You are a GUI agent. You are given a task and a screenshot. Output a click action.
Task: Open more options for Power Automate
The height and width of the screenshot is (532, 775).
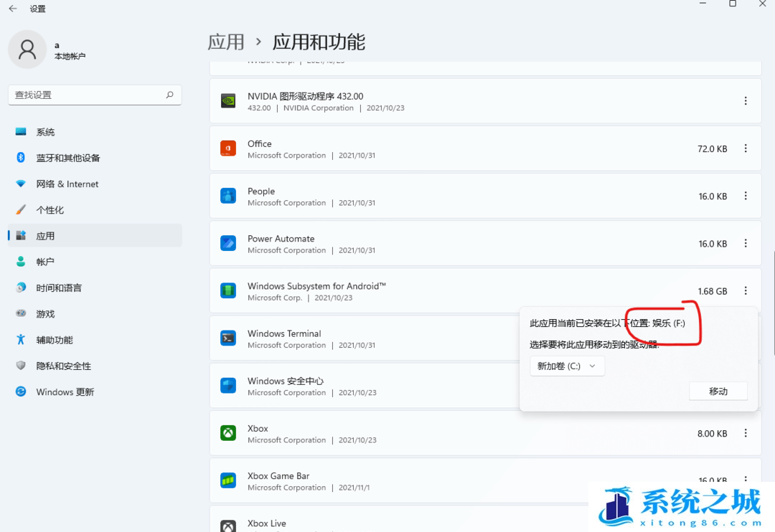point(746,243)
